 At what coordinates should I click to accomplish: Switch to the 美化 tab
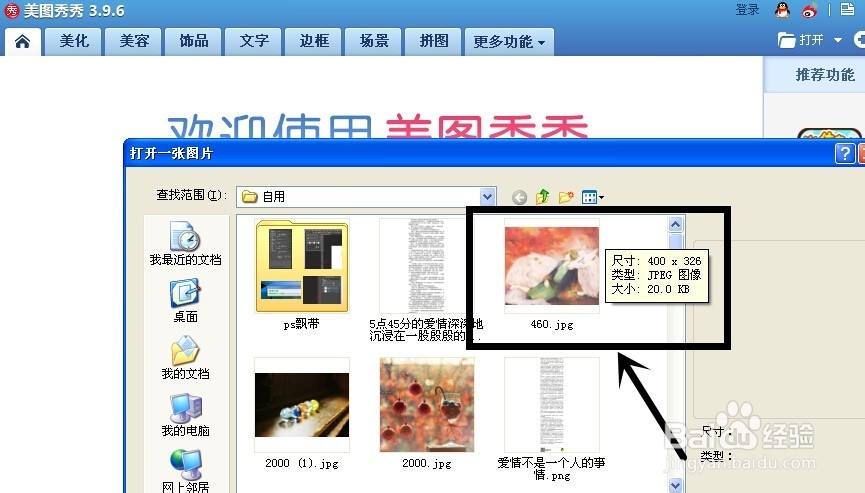click(74, 41)
